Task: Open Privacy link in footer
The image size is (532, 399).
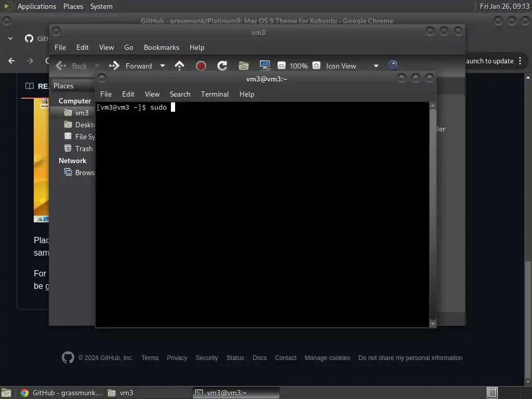Action: pos(177,358)
